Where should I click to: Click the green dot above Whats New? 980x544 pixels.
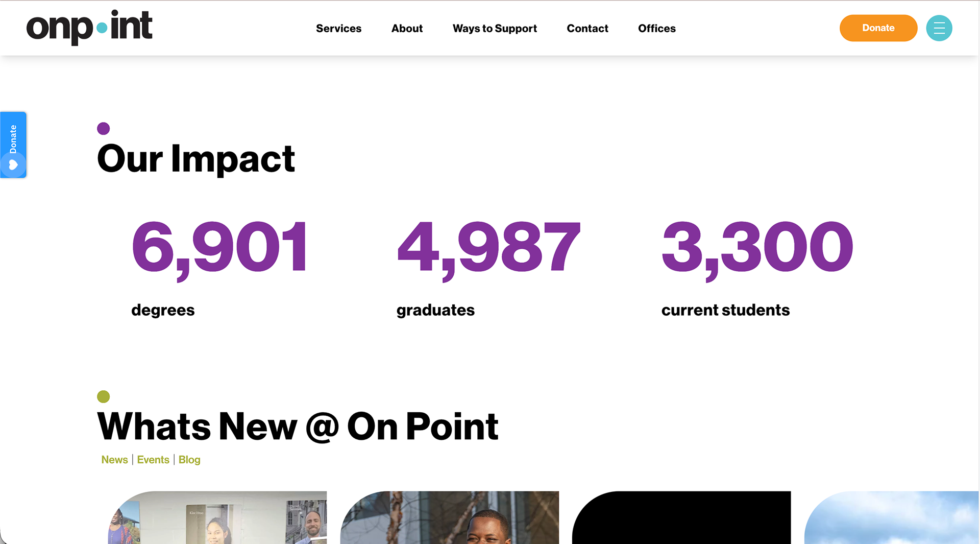[103, 396]
